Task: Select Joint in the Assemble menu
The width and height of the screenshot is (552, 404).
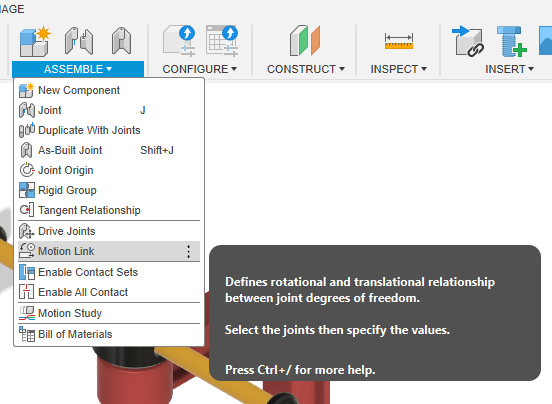Action: coord(109,111)
